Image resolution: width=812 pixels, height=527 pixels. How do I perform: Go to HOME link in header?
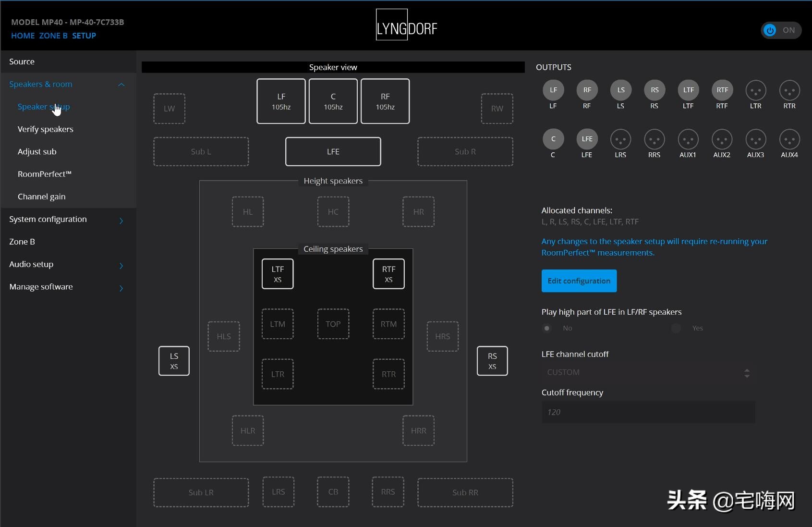click(x=23, y=36)
